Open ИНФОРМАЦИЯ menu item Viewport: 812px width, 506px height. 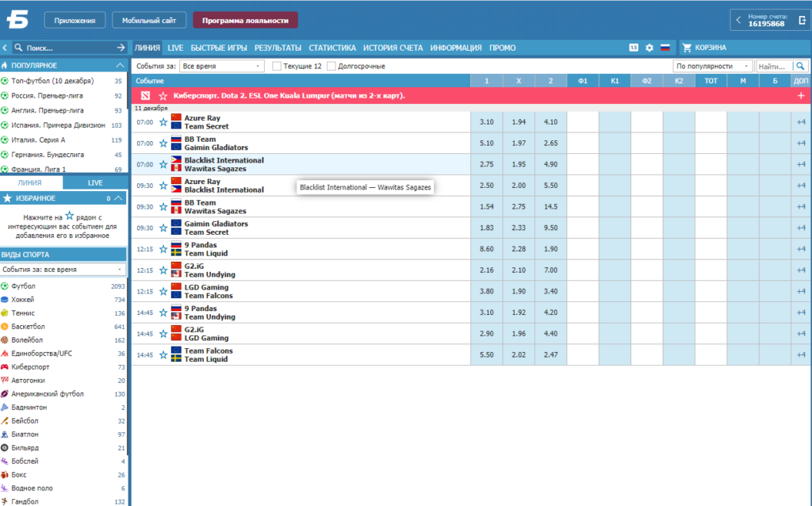tap(456, 48)
